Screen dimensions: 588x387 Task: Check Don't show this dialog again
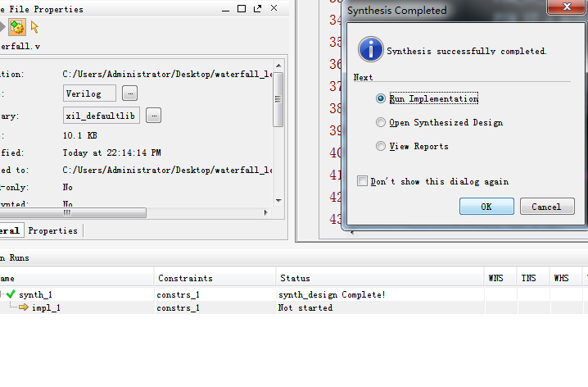click(362, 181)
